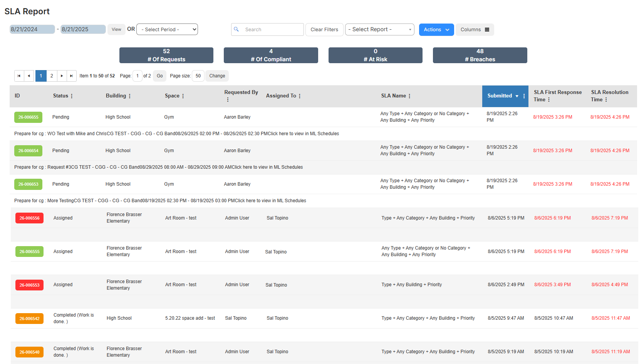This screenshot has height=364, width=639.
Task: Click the View button next to date range
Action: pyautogui.click(x=116, y=29)
